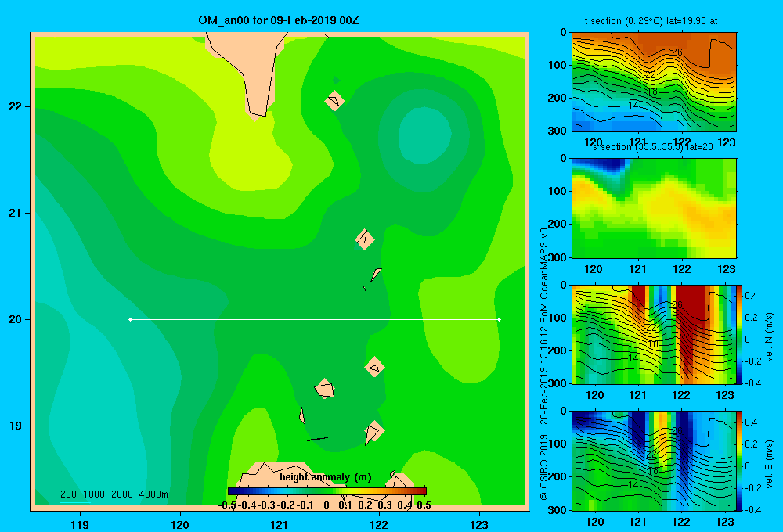Click the 'vel. E (m/s)' axis label
The width and height of the screenshot is (783, 532).
point(770,464)
